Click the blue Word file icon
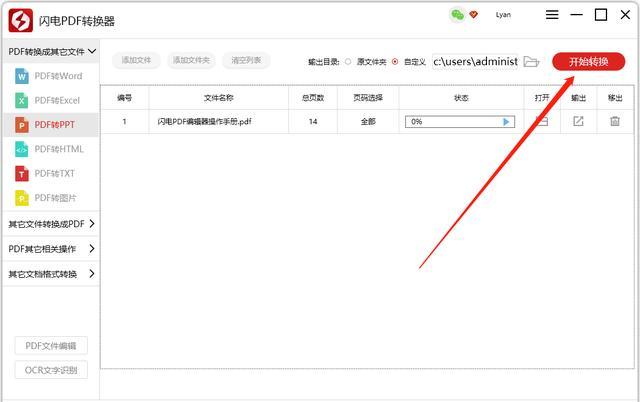The width and height of the screenshot is (640, 402). pyautogui.click(x=22, y=76)
